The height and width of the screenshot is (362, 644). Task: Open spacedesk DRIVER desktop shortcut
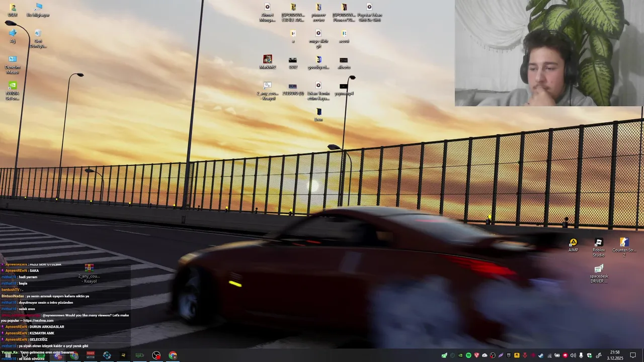pos(598,274)
